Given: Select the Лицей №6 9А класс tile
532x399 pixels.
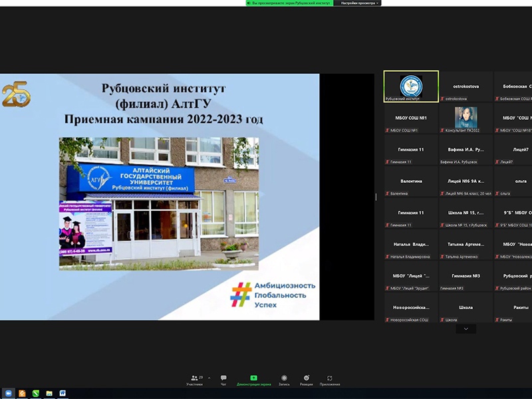Looking at the screenshot, I should point(466,181).
